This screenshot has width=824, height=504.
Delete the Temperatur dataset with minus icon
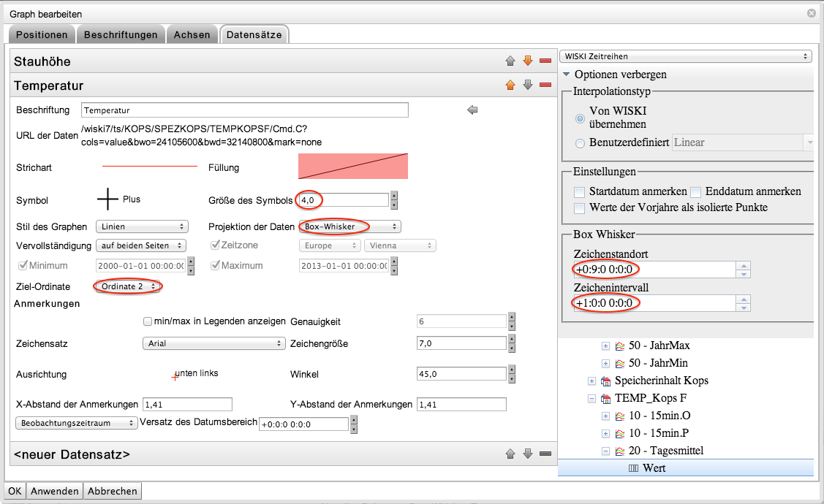point(545,85)
